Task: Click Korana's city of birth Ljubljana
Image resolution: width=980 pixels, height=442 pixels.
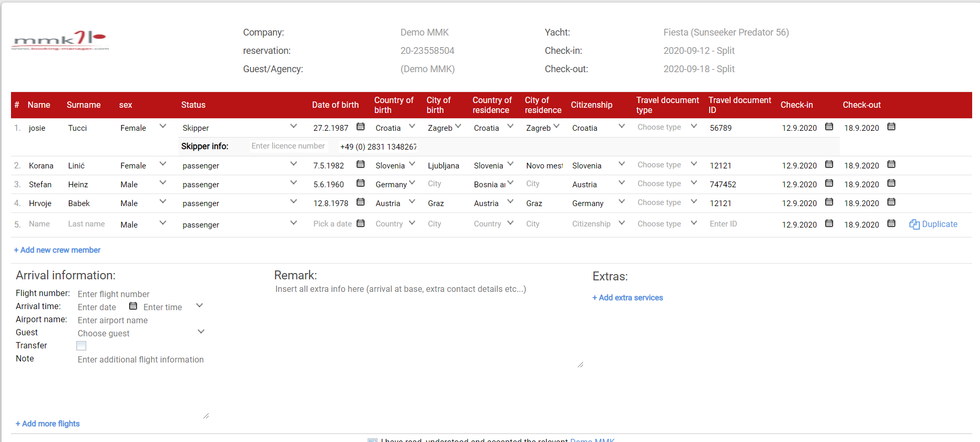Action: click(x=443, y=166)
